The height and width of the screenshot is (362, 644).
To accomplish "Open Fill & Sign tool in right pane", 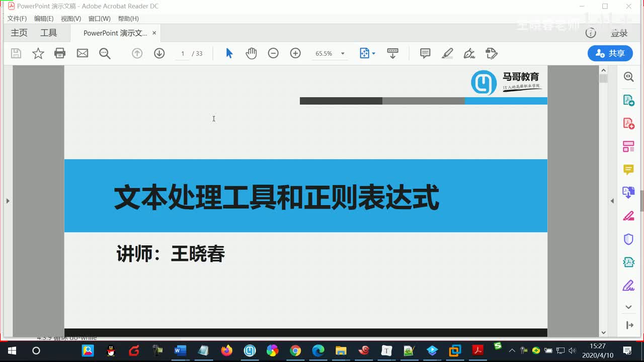I will click(628, 286).
